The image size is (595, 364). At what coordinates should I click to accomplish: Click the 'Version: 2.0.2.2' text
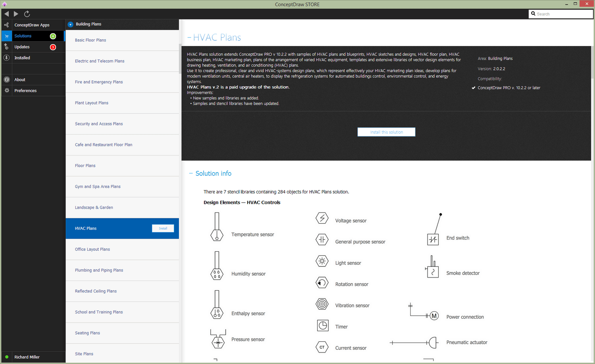pyautogui.click(x=491, y=69)
